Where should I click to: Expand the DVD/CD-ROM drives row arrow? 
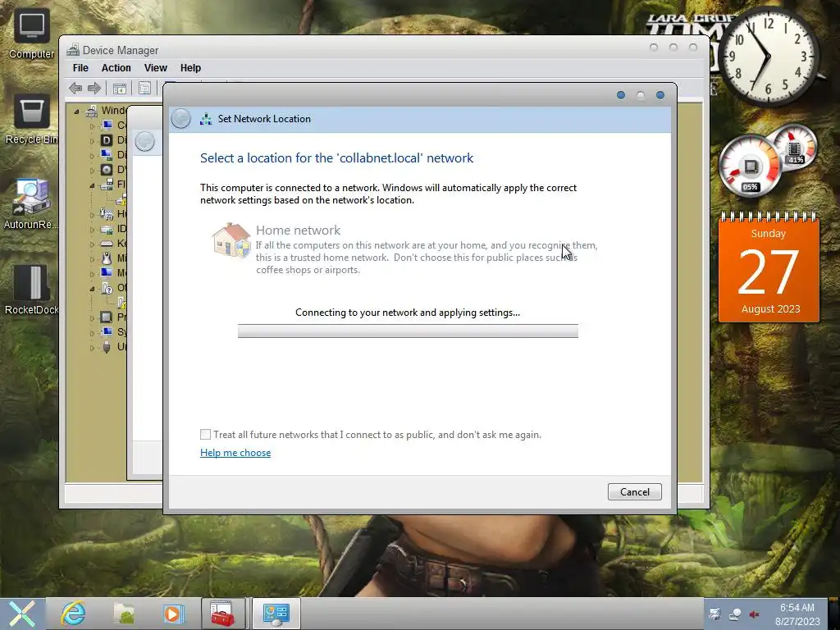point(92,171)
